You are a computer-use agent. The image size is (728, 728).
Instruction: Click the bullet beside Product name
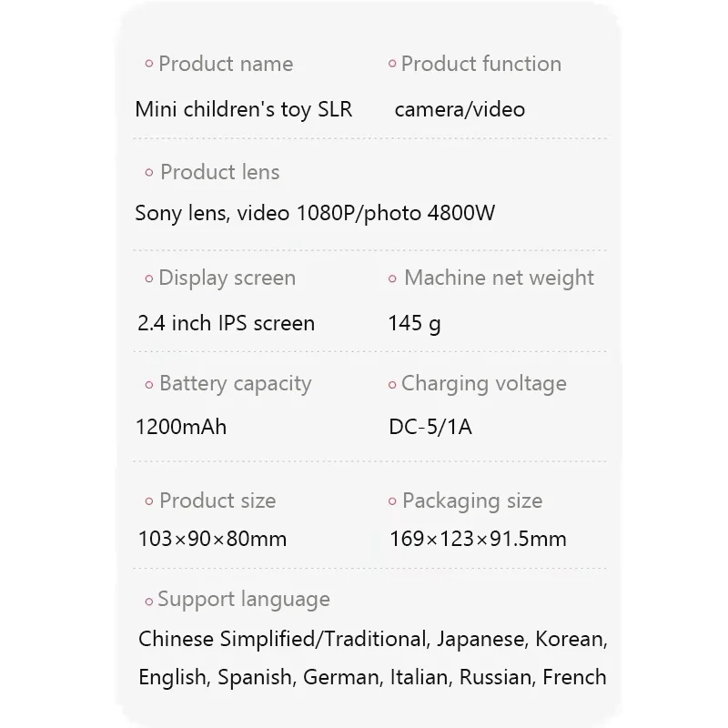tap(149, 65)
